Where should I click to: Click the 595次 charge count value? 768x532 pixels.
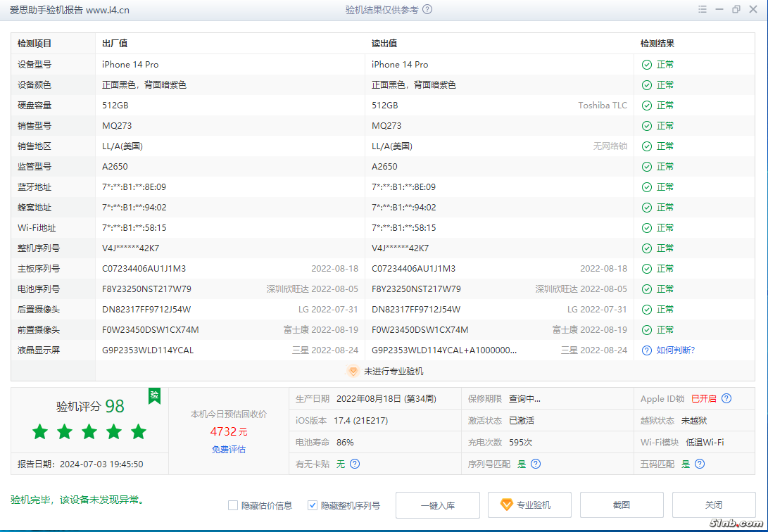point(521,443)
